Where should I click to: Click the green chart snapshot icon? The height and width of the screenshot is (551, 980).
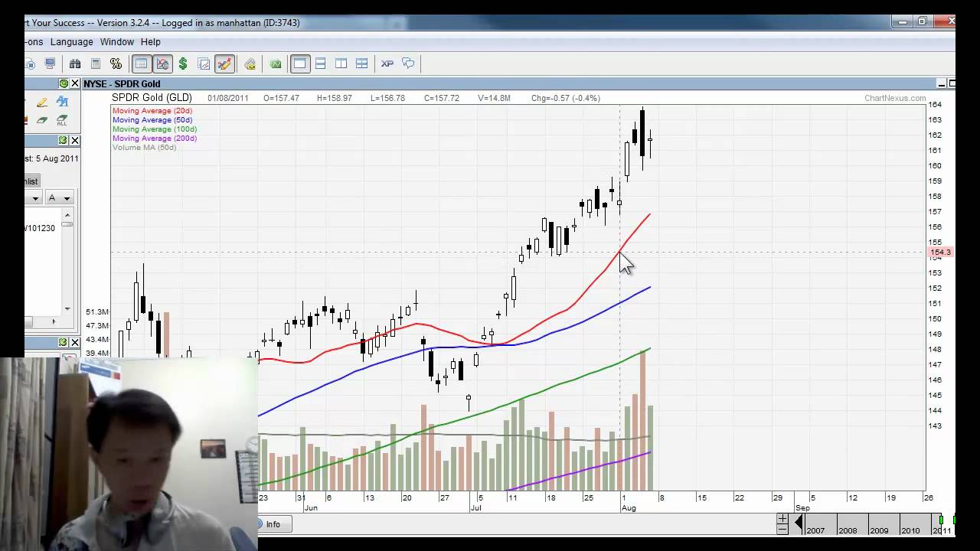point(275,64)
